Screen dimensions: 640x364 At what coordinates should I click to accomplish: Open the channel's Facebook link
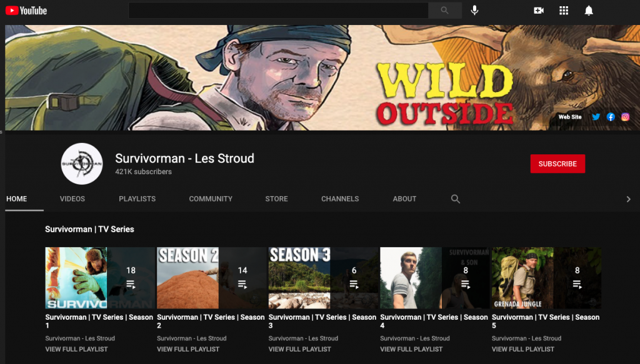(611, 117)
